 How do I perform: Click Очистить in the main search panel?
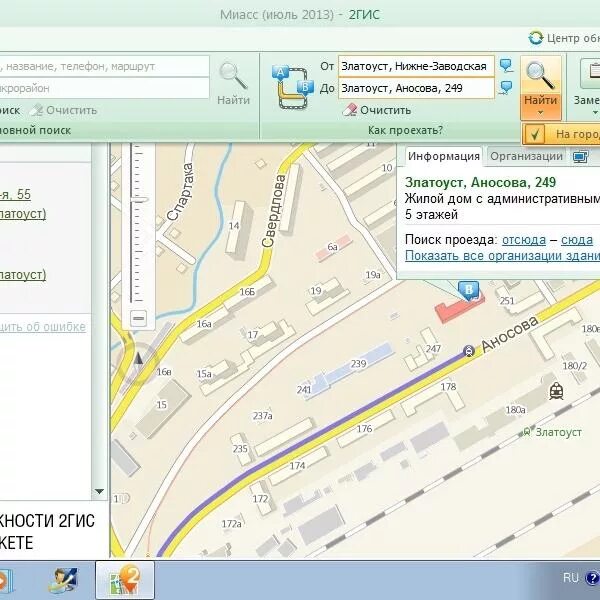coord(72,110)
